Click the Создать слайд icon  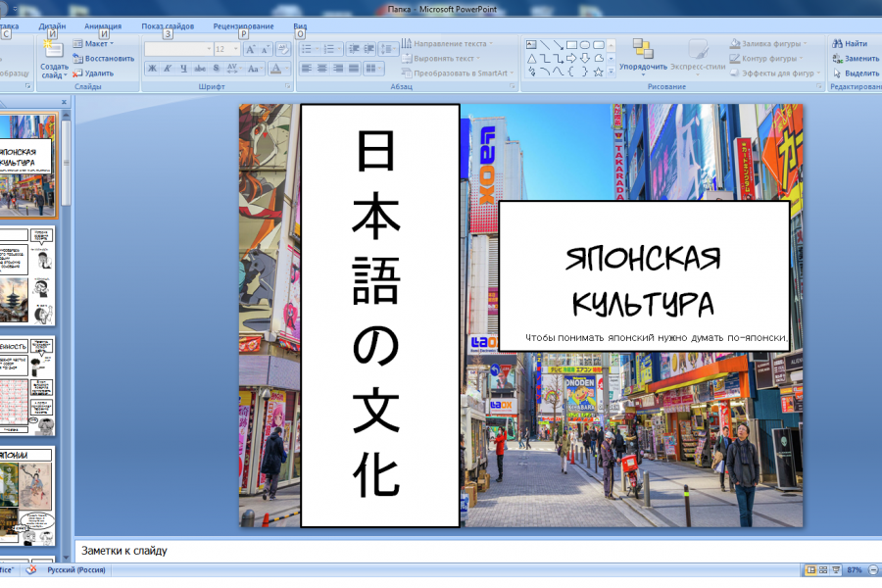(x=54, y=49)
